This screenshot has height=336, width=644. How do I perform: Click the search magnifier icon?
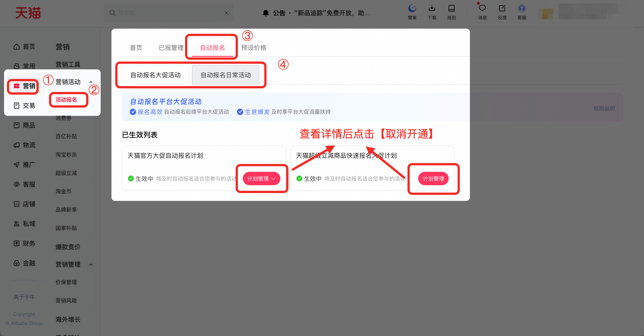(113, 13)
